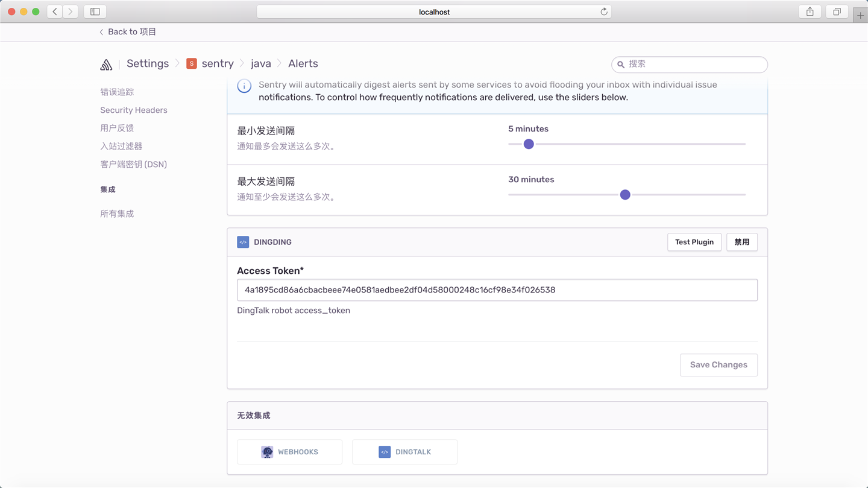This screenshot has height=488, width=868.
Task: Focus the 搜索 search field
Action: tap(690, 65)
